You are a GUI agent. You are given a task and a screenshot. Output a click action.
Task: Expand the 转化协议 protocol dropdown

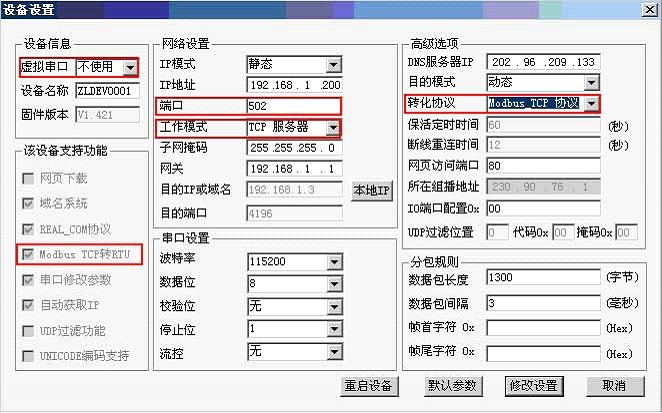592,104
